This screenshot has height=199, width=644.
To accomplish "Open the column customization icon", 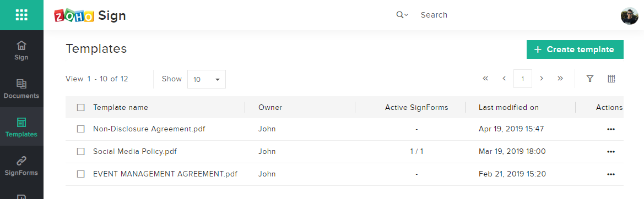I will tap(611, 79).
